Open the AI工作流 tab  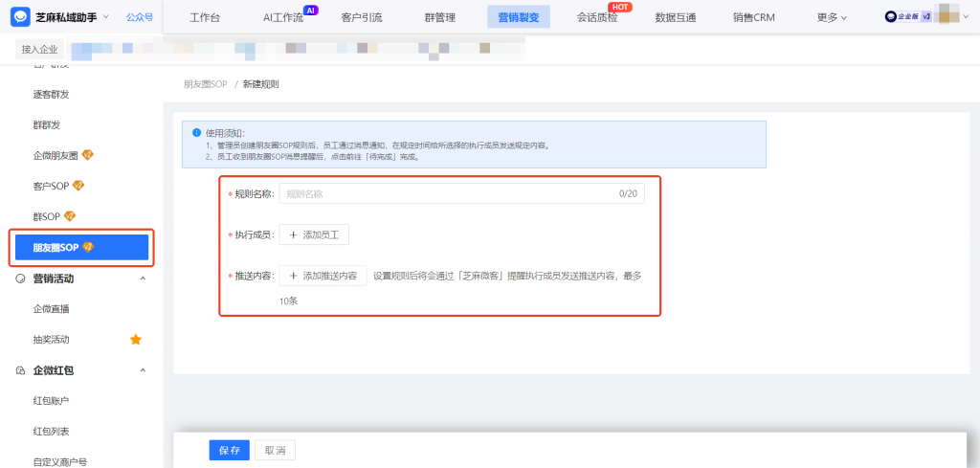pos(283,17)
